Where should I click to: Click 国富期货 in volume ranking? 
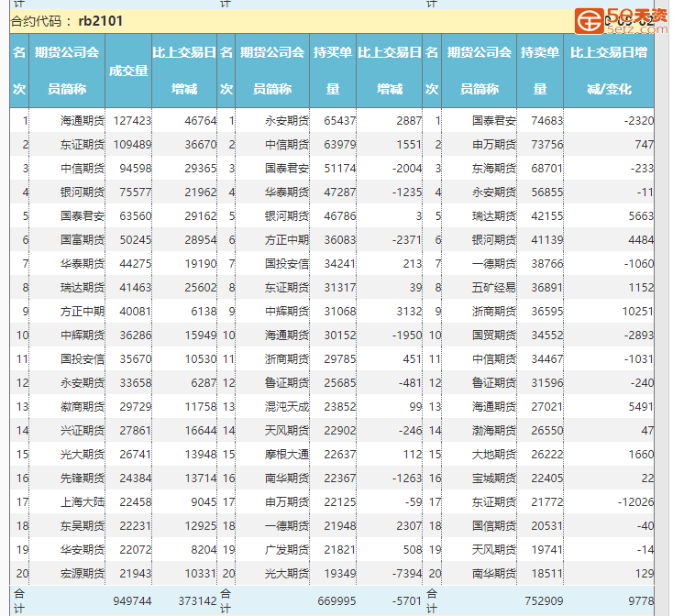83,240
